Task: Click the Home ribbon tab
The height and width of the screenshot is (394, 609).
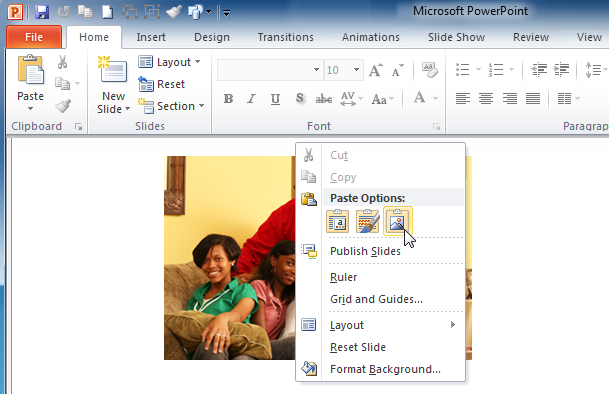Action: point(94,37)
